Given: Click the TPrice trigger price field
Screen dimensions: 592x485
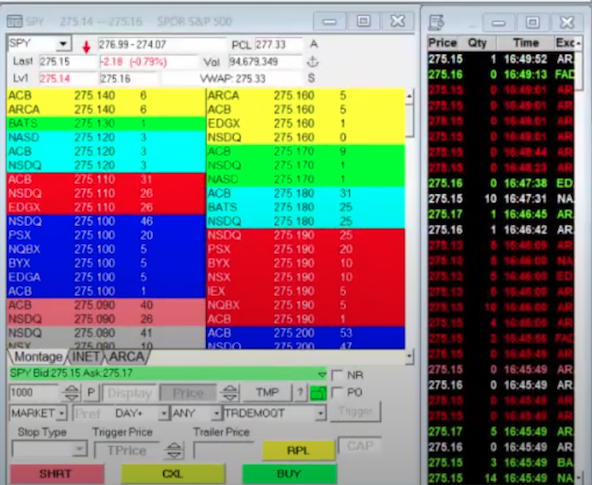Looking at the screenshot, I should (x=127, y=450).
